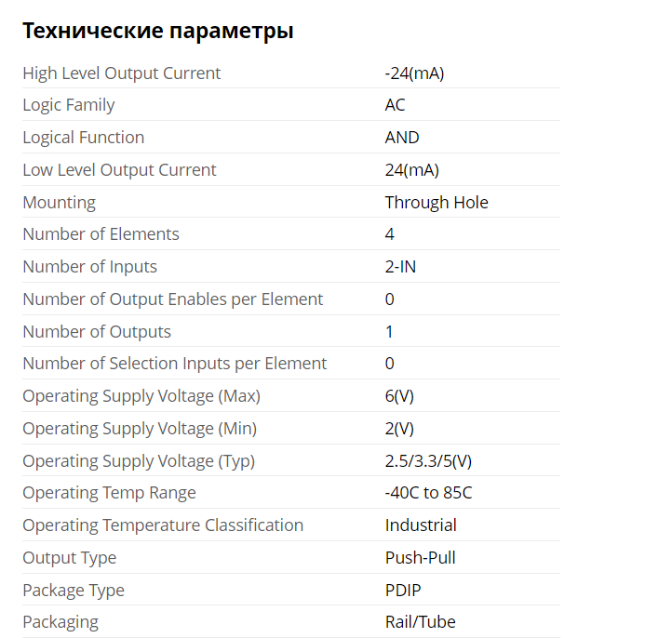Click the "Industrial" temperature classification value
This screenshot has height=638, width=672.
click(x=421, y=525)
